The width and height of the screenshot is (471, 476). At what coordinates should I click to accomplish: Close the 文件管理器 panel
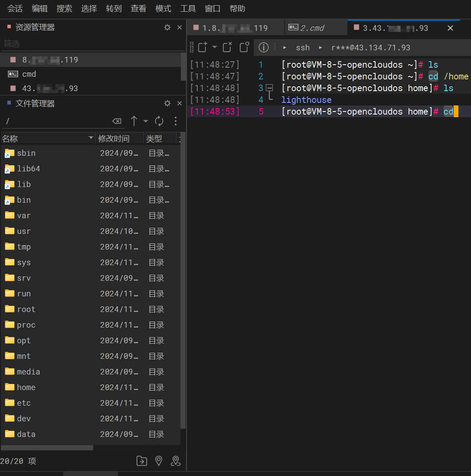(x=180, y=103)
